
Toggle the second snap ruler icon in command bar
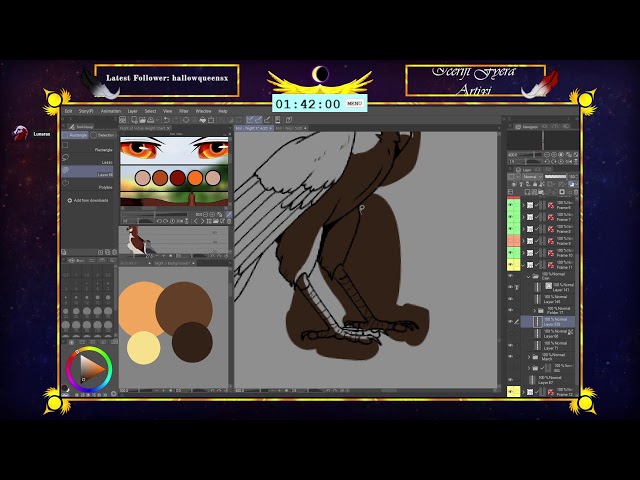tap(258, 120)
